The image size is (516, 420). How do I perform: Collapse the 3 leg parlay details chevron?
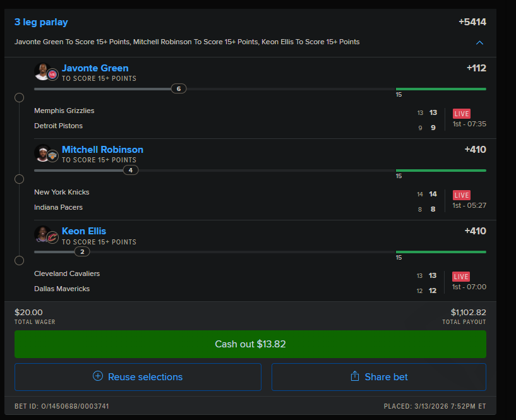tap(479, 42)
